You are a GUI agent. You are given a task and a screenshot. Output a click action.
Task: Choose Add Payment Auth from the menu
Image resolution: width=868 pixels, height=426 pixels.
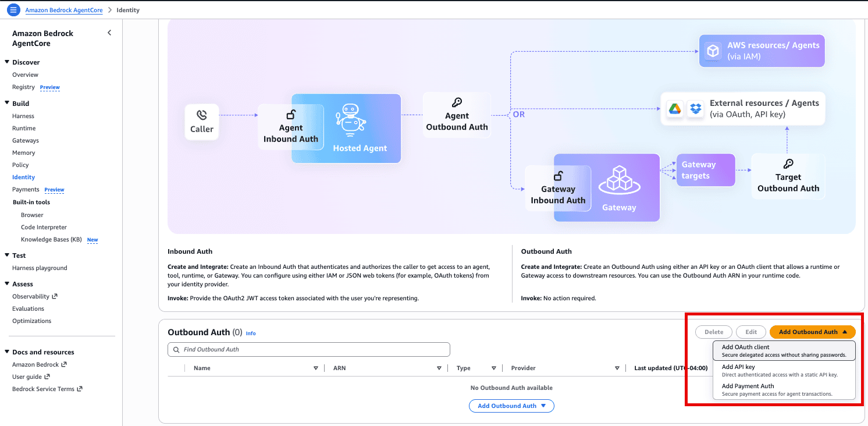[784, 390]
